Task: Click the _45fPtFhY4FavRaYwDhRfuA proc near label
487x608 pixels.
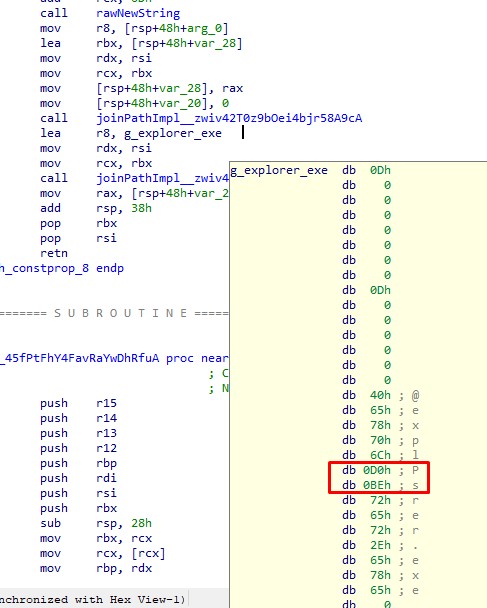Action: pyautogui.click(x=114, y=358)
